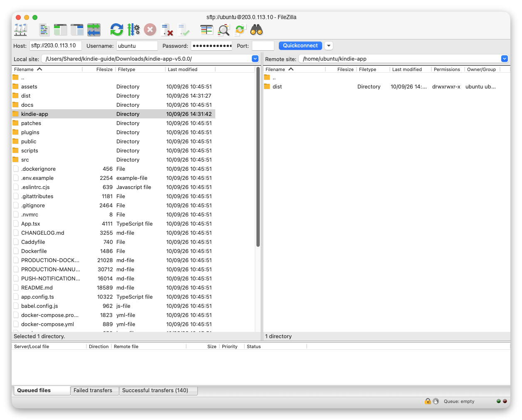Select the App.tsx file
The width and height of the screenshot is (522, 420).
pos(113,224)
